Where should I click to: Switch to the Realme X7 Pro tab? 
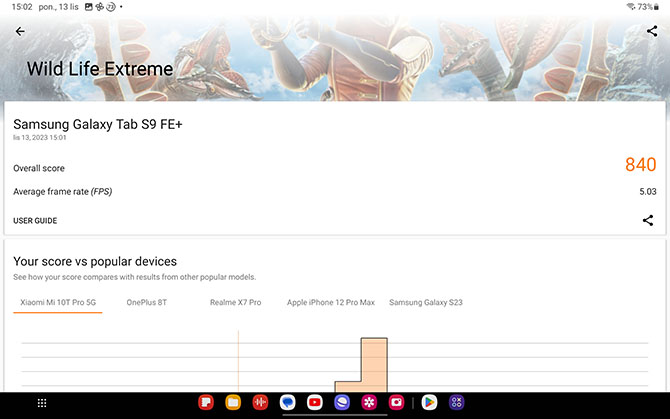coord(235,302)
